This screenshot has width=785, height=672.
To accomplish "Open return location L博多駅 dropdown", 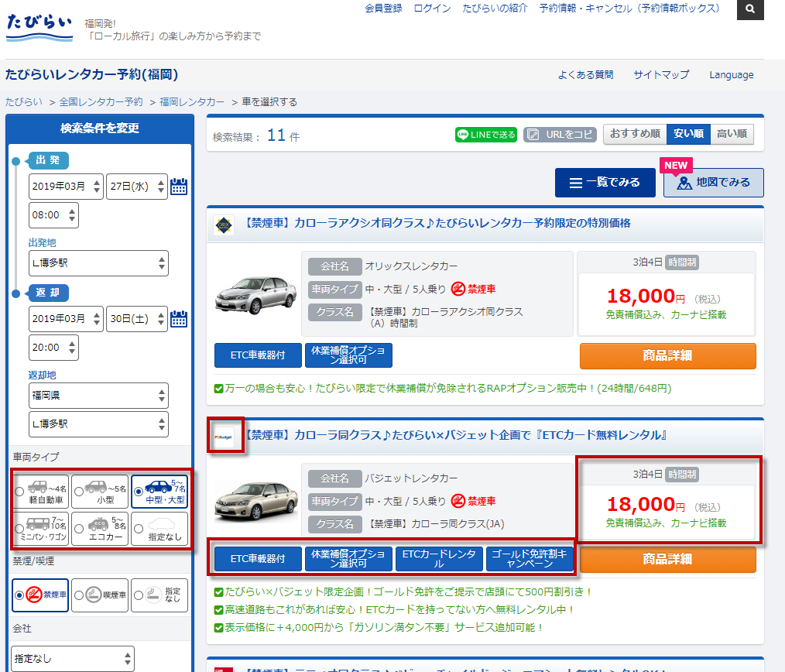I will (x=98, y=424).
